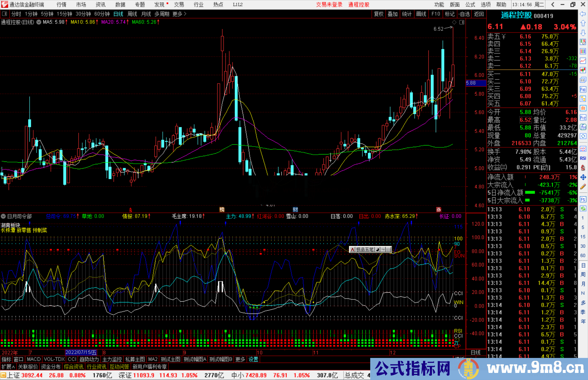Click the f(x) formula icon

tap(583, 127)
